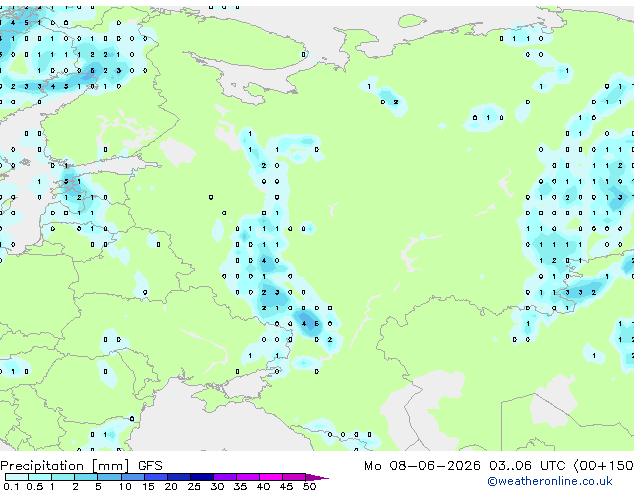Click the '50' legend label
Image resolution: width=634 pixels, height=490 pixels.
coord(309,486)
